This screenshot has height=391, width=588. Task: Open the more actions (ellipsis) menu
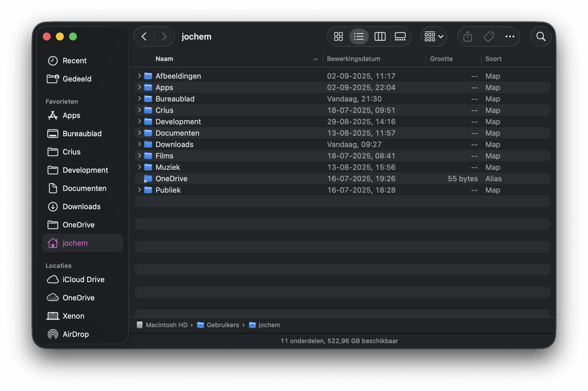pos(510,36)
